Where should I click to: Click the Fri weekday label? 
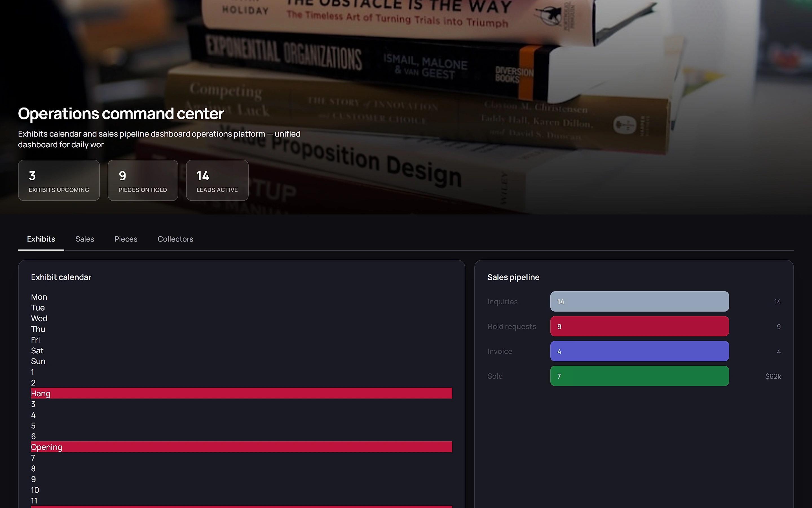click(35, 340)
